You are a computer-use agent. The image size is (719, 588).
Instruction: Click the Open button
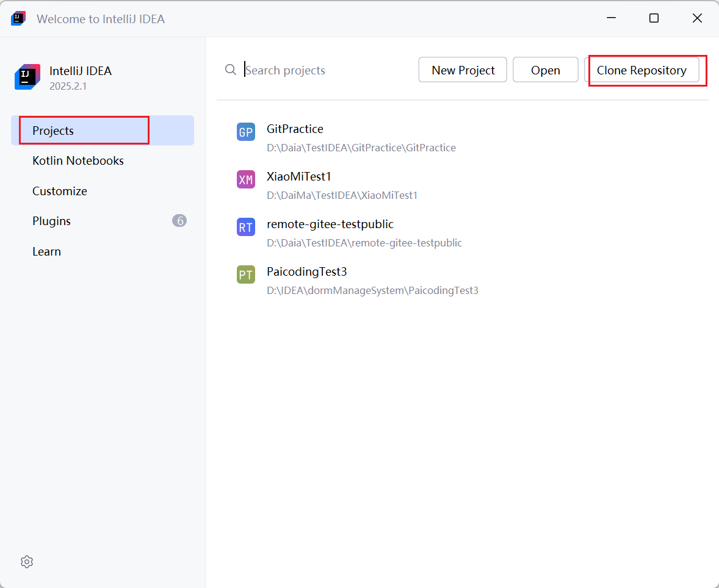tap(546, 70)
